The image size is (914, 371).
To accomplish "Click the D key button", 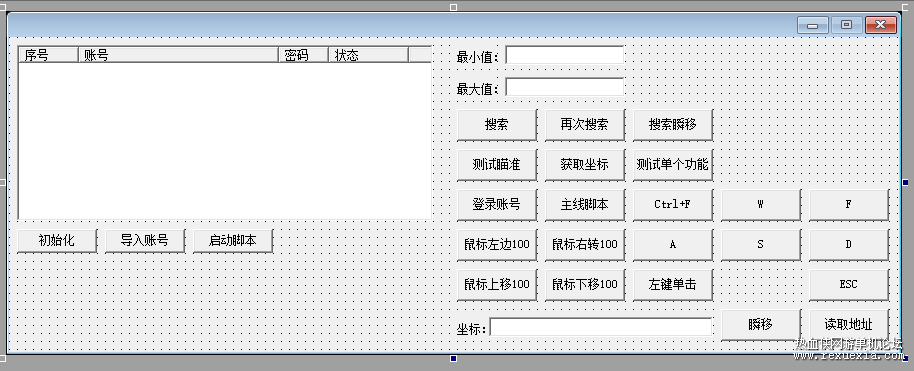I will (x=849, y=244).
